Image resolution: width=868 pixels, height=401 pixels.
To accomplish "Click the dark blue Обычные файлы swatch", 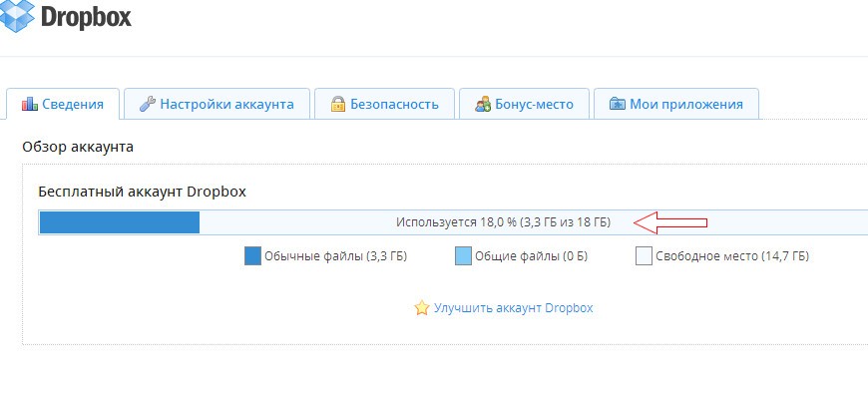I will coord(252,256).
